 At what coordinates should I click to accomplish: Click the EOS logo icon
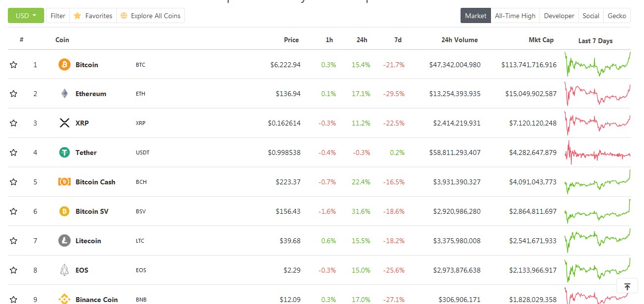click(64, 270)
